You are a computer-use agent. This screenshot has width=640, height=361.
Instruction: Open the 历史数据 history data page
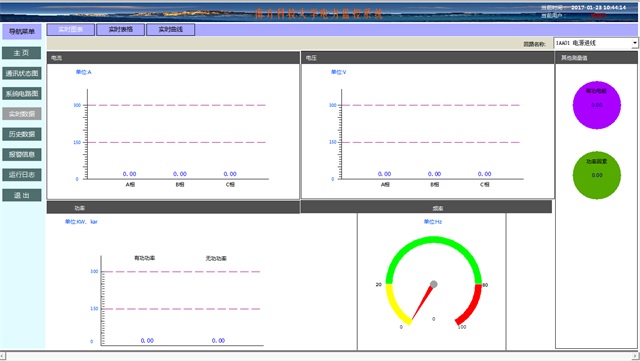point(22,134)
